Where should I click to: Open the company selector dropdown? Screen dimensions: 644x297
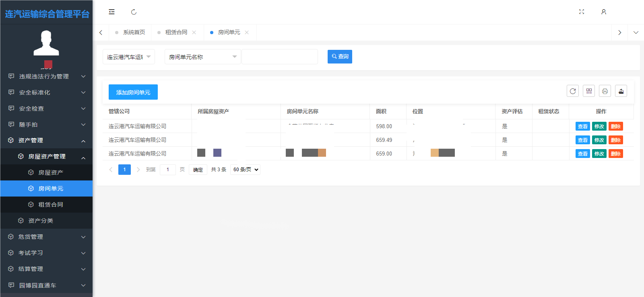(x=128, y=57)
